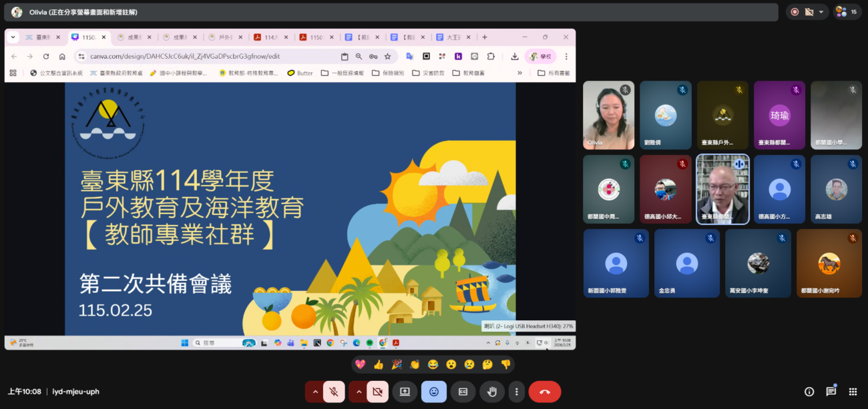Click the share screen button

(x=405, y=392)
